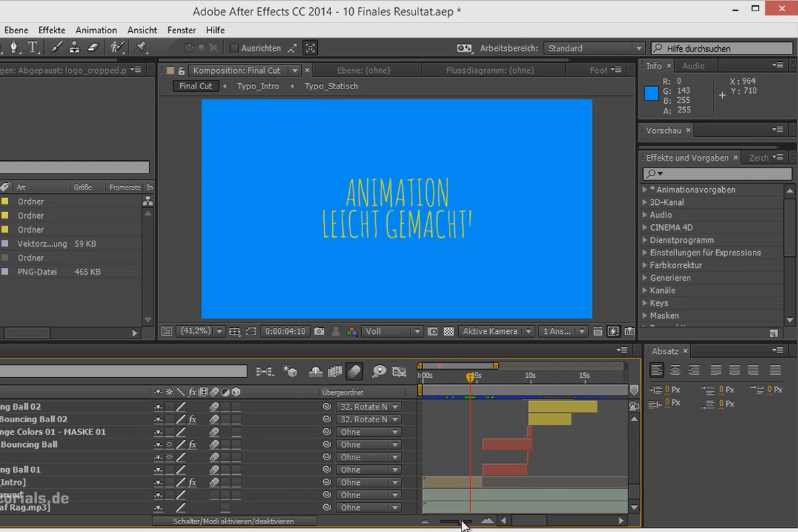
Task: Toggle shy switch for Bouncing Ball 02 layer
Action: [158, 420]
